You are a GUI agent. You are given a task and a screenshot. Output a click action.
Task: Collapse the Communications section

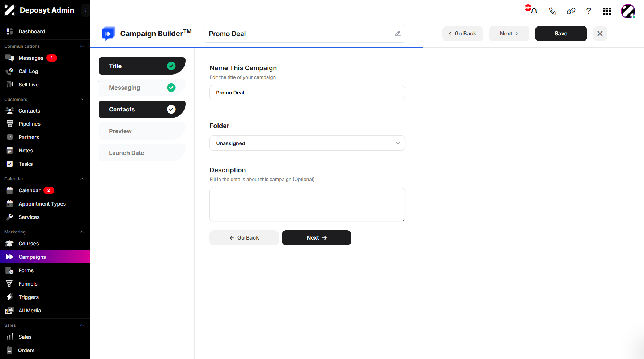click(x=82, y=46)
